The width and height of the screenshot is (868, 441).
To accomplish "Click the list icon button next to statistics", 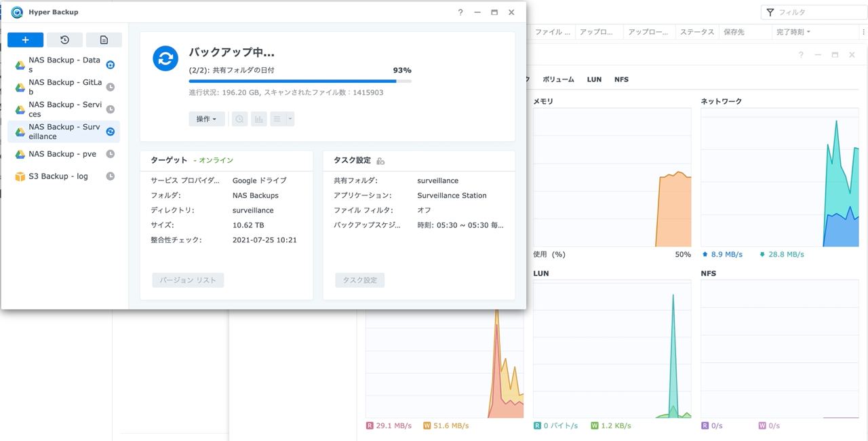I will tap(277, 119).
